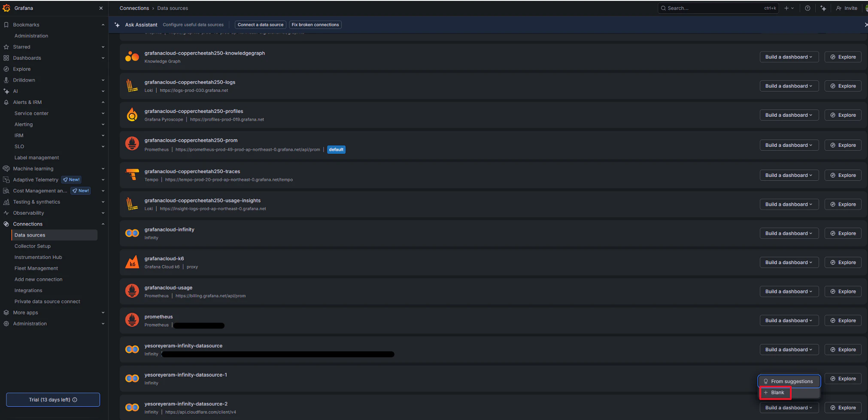Click the AI sparkle icon in sidebar
868x420 pixels.
pos(6,91)
